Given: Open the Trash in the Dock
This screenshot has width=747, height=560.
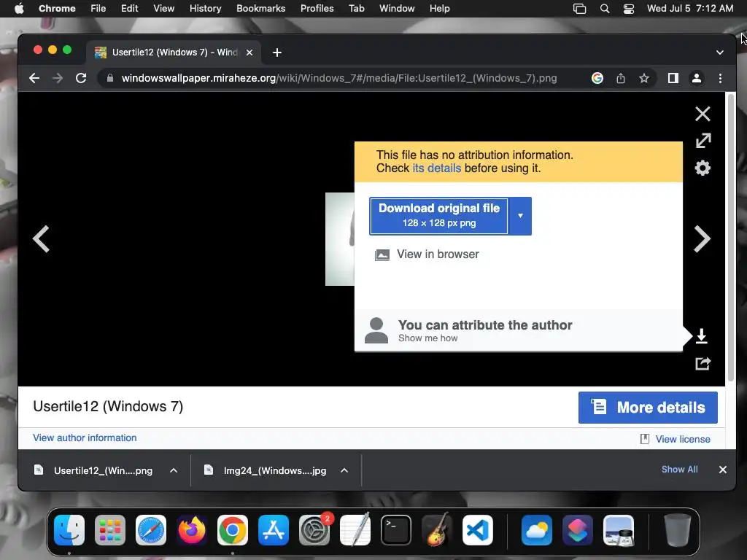Looking at the screenshot, I should point(678,530).
